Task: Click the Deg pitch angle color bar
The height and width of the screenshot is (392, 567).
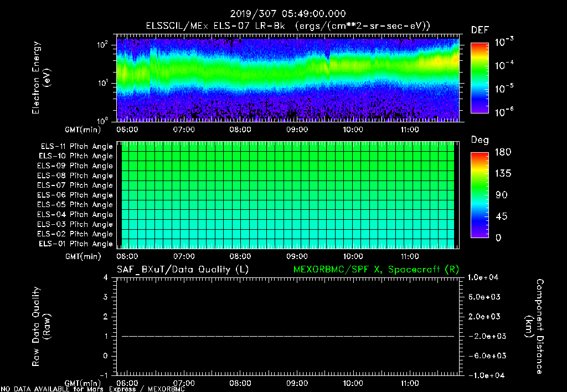Action: tap(480, 195)
